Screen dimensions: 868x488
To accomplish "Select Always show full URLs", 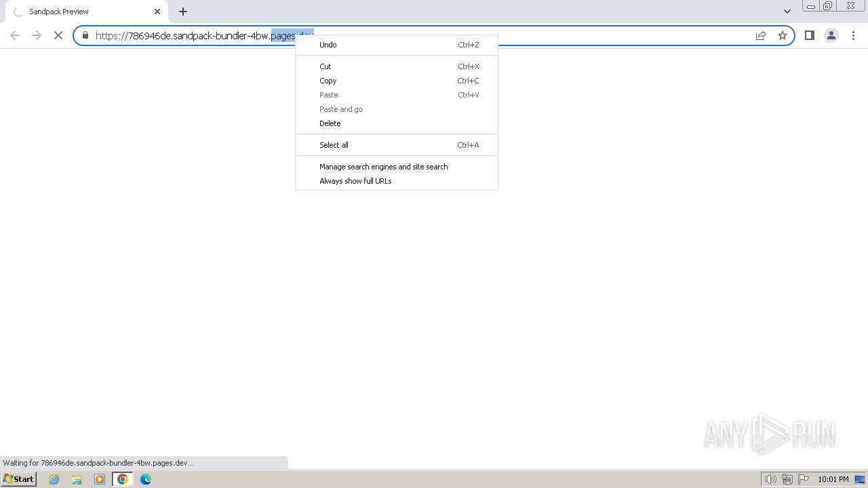I will [397, 181].
